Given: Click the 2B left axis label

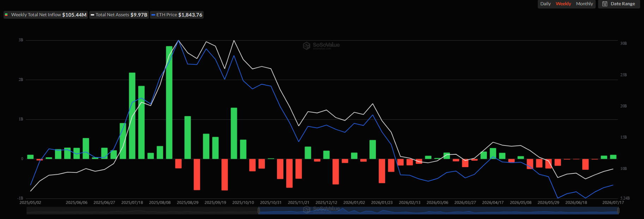Looking at the screenshot, I should pos(21,80).
